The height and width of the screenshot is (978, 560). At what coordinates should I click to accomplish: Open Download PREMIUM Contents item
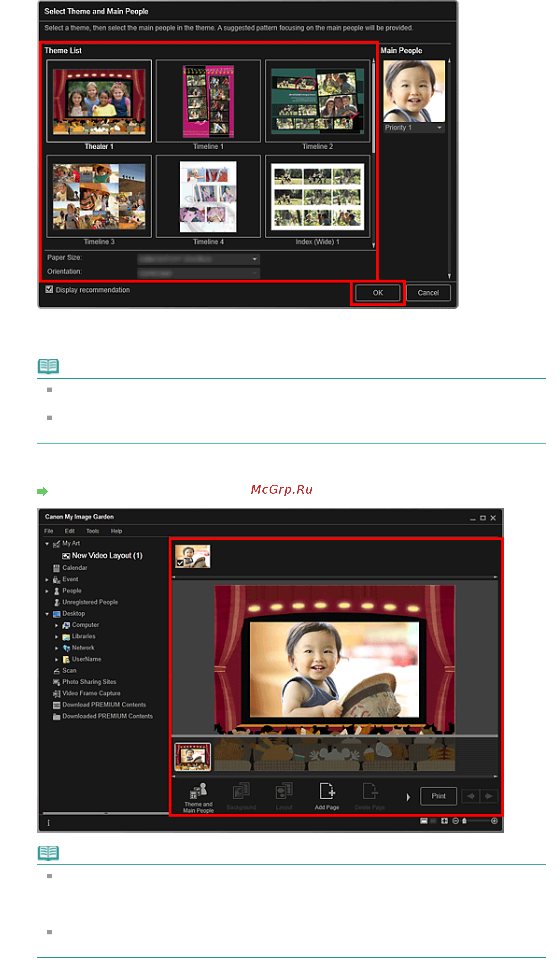point(104,705)
